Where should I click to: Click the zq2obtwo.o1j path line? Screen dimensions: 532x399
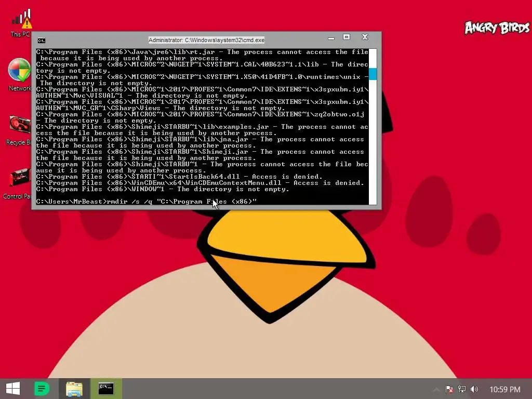tap(200, 117)
